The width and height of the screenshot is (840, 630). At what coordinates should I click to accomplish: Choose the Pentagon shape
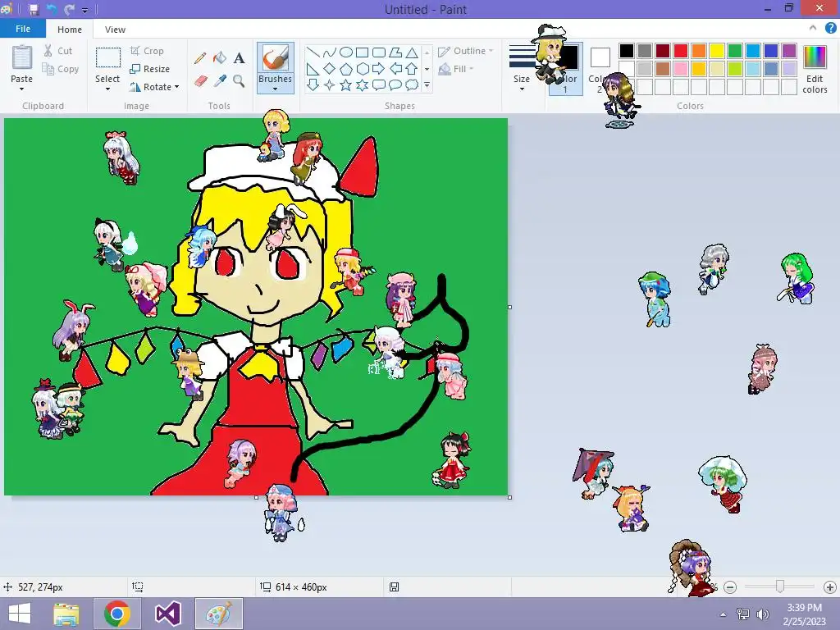(346, 69)
